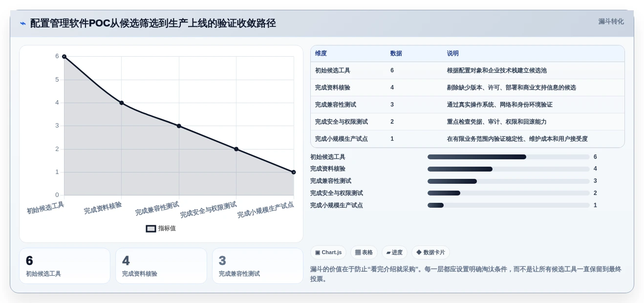Select the chart data point at value 6
644x303 pixels.
point(64,57)
